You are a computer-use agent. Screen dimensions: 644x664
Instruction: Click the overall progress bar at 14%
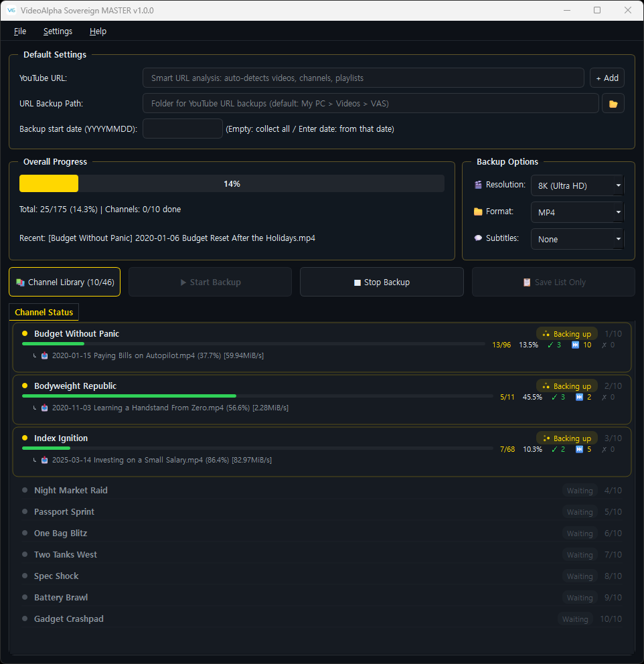pyautogui.click(x=232, y=184)
